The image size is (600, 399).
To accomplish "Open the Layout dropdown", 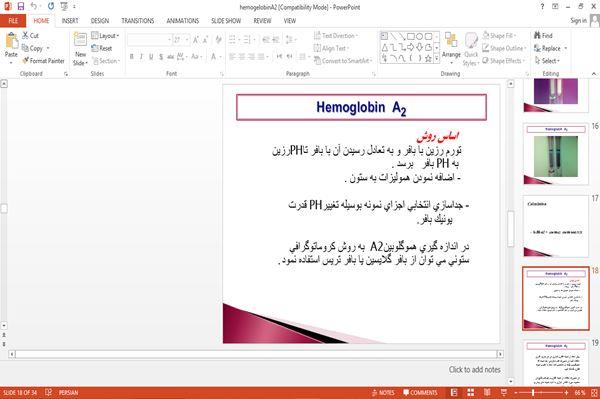I will [105, 36].
